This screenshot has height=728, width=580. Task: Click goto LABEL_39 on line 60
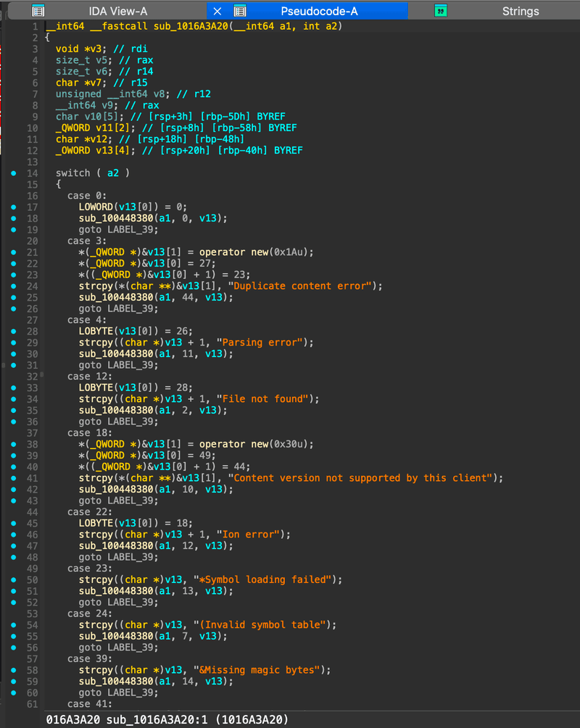118,693
